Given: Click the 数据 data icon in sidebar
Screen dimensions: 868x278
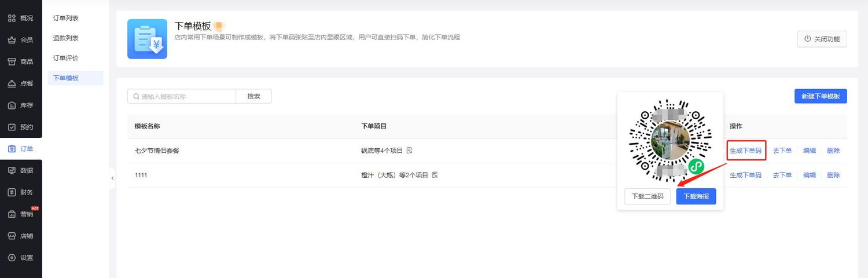Looking at the screenshot, I should coord(12,170).
